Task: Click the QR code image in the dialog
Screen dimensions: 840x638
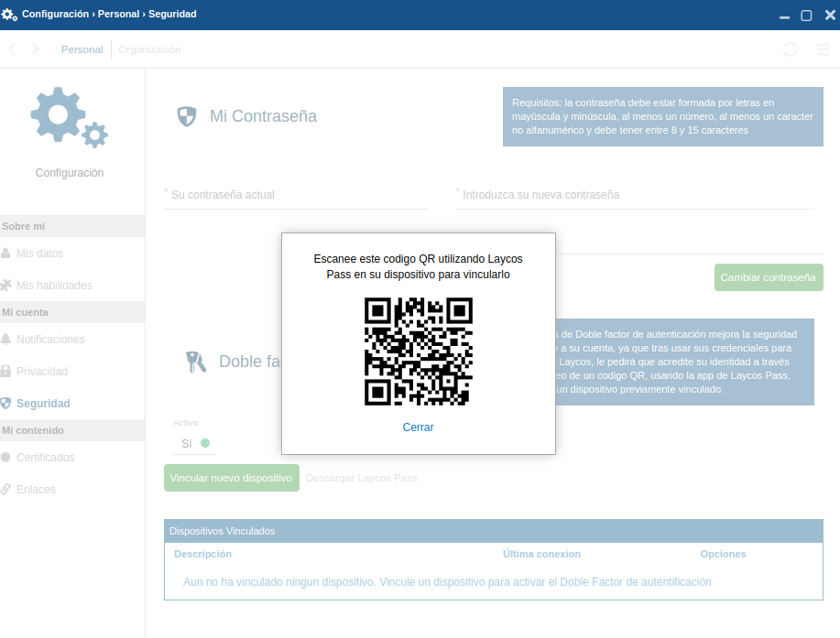Action: (419, 351)
